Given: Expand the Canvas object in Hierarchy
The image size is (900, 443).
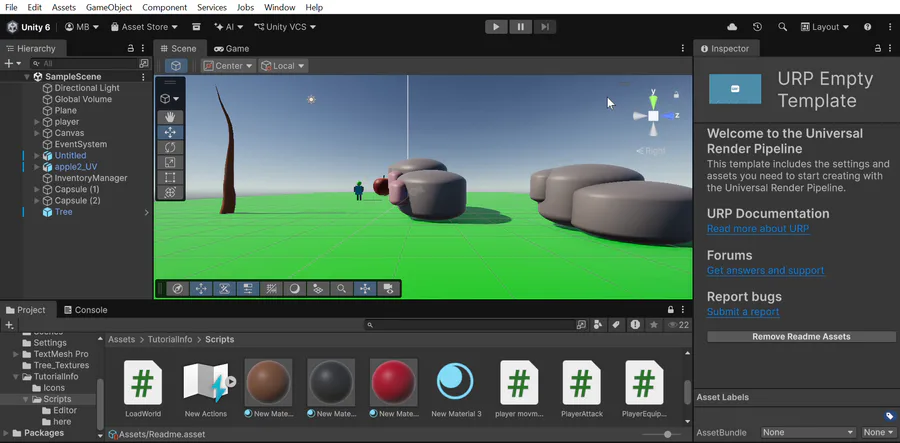Looking at the screenshot, I should [x=37, y=133].
